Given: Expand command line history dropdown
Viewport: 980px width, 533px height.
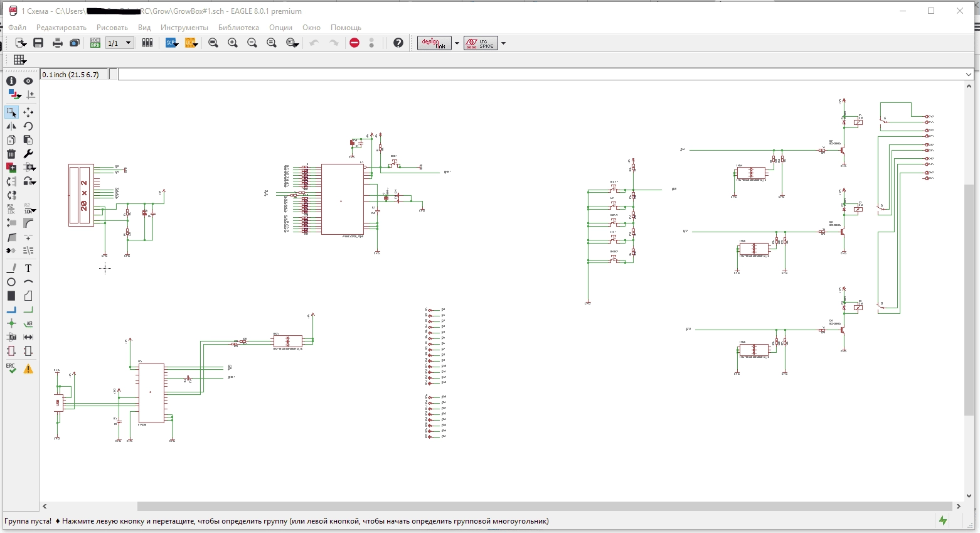Looking at the screenshot, I should (969, 74).
